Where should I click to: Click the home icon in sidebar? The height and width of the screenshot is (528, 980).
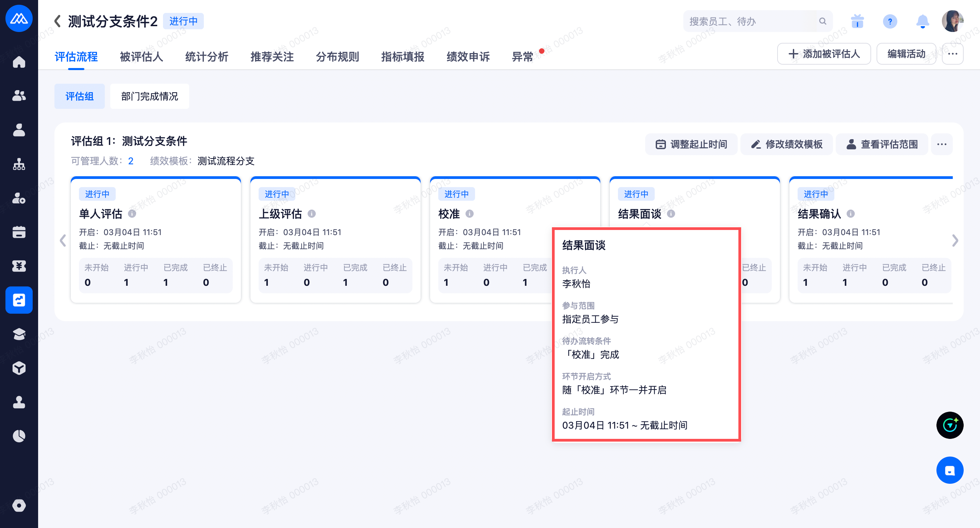pyautogui.click(x=19, y=62)
